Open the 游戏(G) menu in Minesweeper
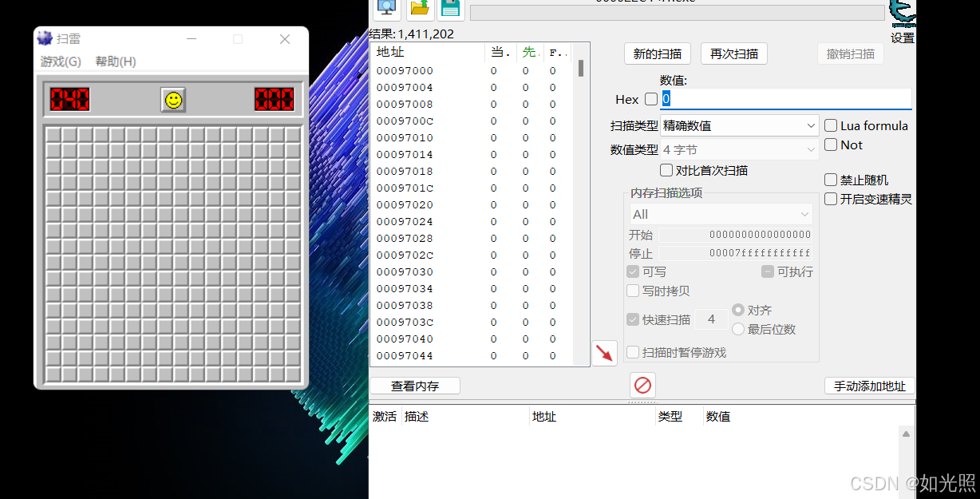 click(61, 61)
